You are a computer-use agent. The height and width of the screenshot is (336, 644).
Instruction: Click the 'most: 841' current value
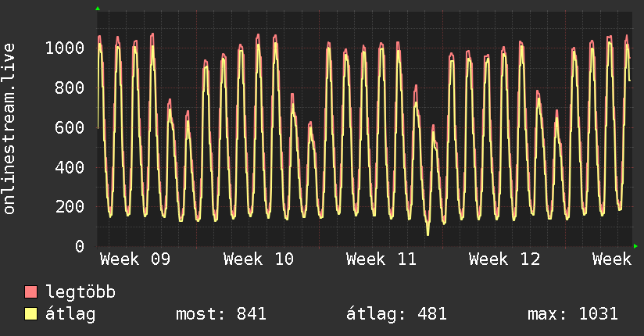[221, 314]
